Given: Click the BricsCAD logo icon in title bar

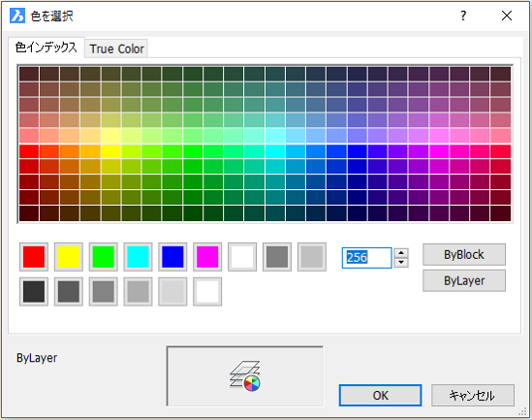Looking at the screenshot, I should [x=17, y=16].
